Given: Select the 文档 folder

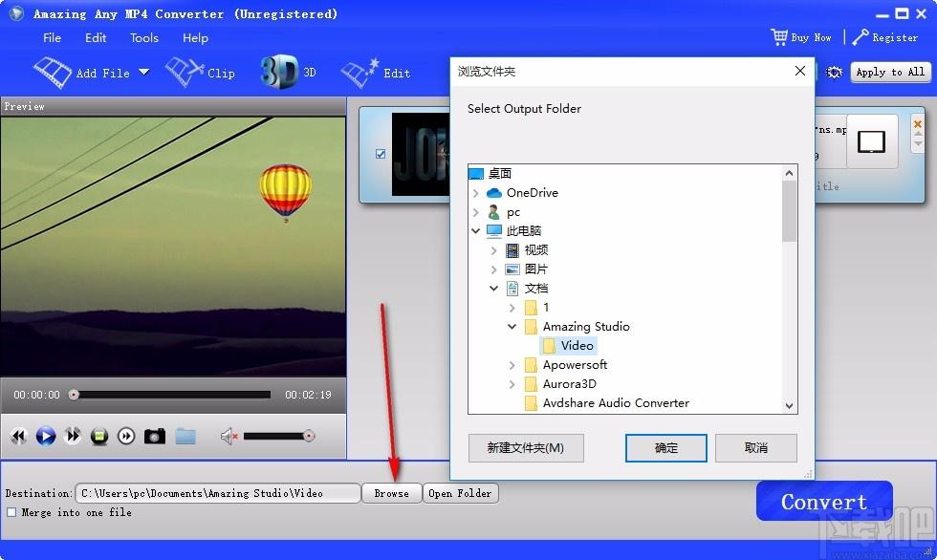Looking at the screenshot, I should tap(536, 289).
